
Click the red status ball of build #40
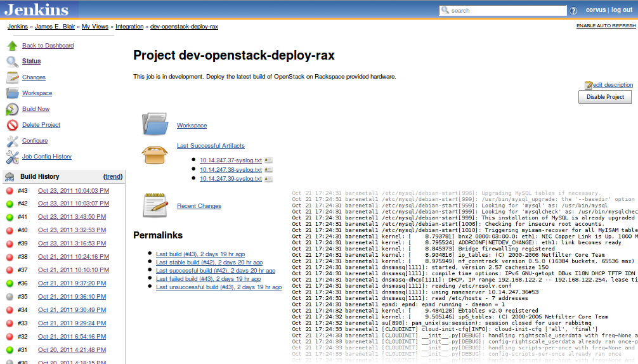(10, 231)
